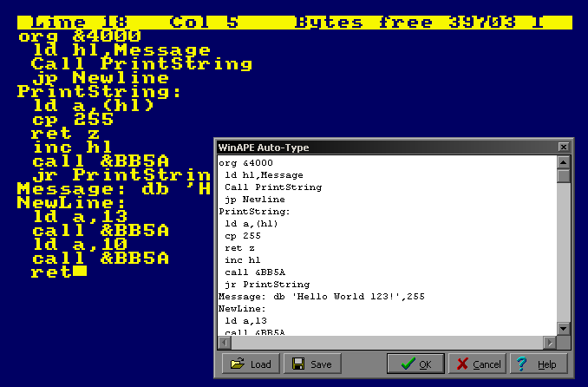Click the green checkmark icon on OK

(x=408, y=363)
